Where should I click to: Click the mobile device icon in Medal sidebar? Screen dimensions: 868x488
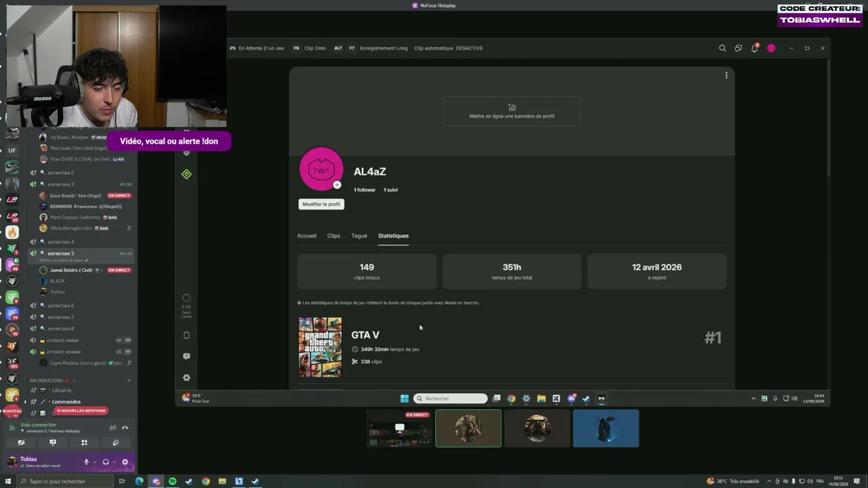(186, 335)
